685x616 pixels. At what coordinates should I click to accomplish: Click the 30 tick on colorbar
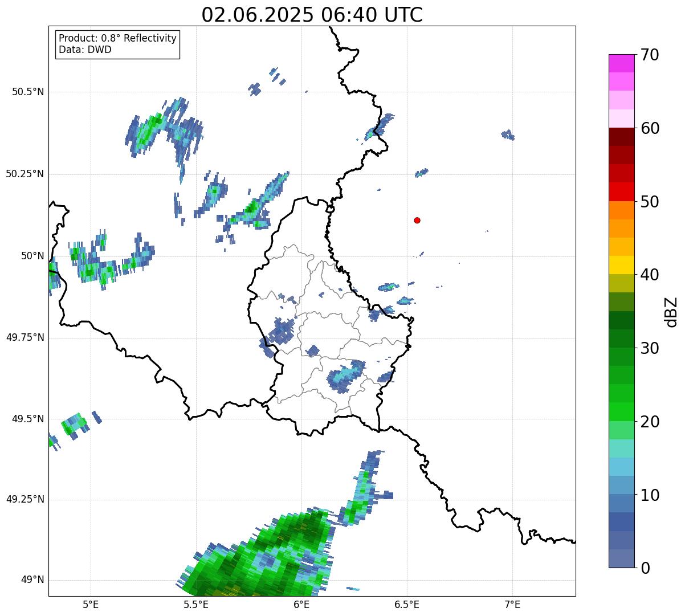tap(650, 348)
